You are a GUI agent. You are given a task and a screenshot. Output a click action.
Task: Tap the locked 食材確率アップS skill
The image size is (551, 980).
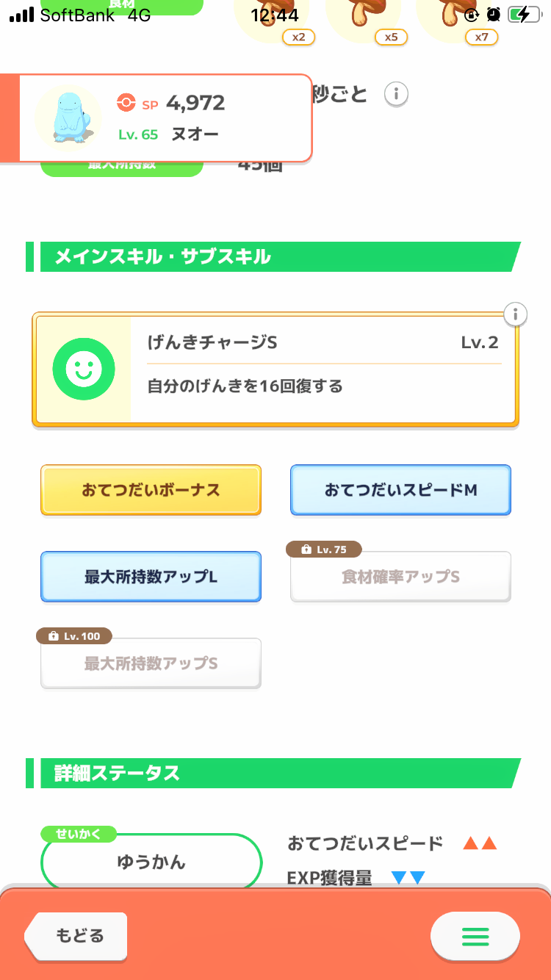click(400, 577)
